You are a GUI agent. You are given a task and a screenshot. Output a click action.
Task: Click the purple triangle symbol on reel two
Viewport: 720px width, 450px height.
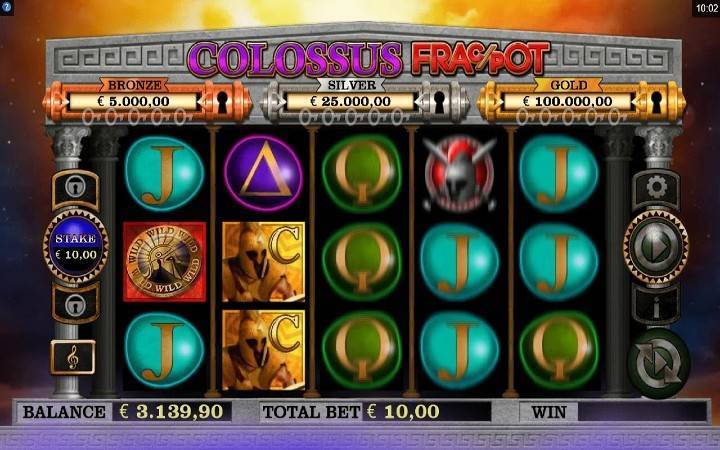click(x=263, y=174)
